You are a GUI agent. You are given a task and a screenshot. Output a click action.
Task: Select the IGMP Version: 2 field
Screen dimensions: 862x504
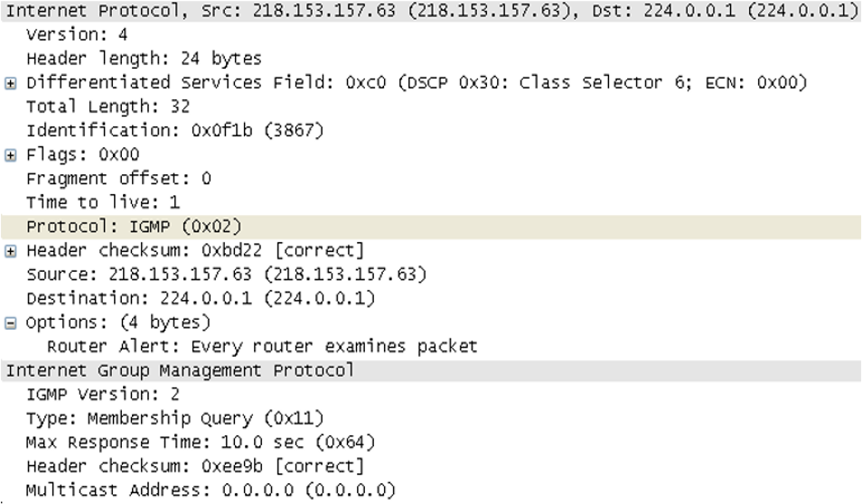[x=103, y=395]
